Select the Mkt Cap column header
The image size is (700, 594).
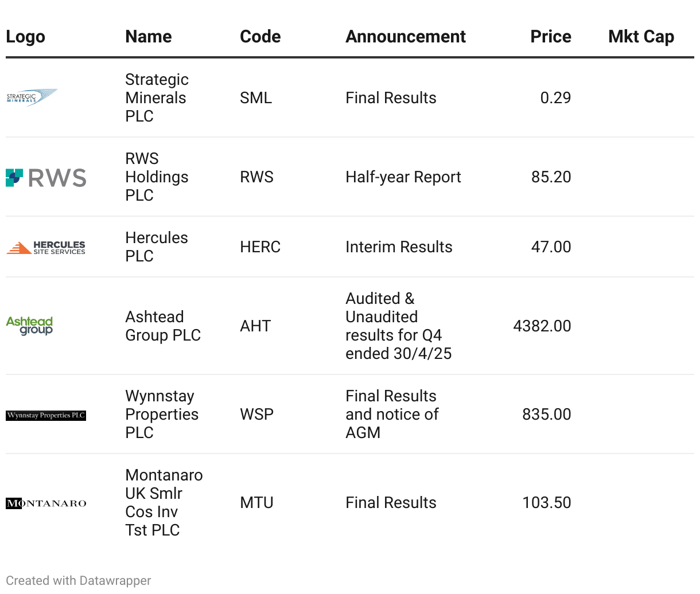point(641,37)
